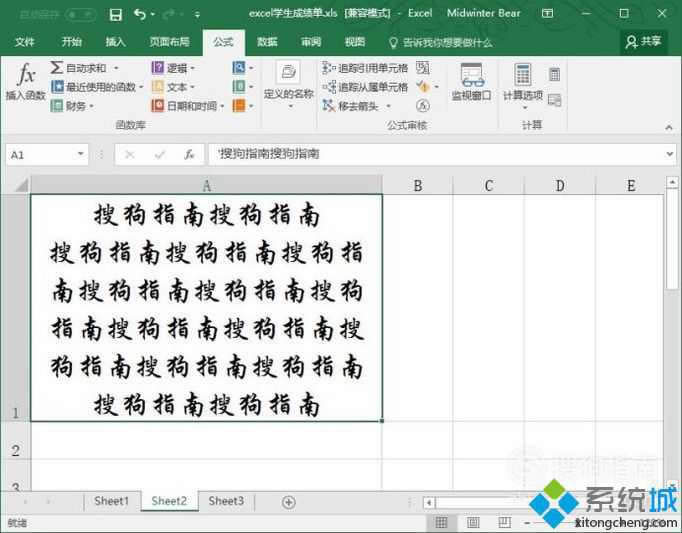Screen dimensions: 682x533
Task: Click the Calculate Sheet icon
Action: click(554, 101)
